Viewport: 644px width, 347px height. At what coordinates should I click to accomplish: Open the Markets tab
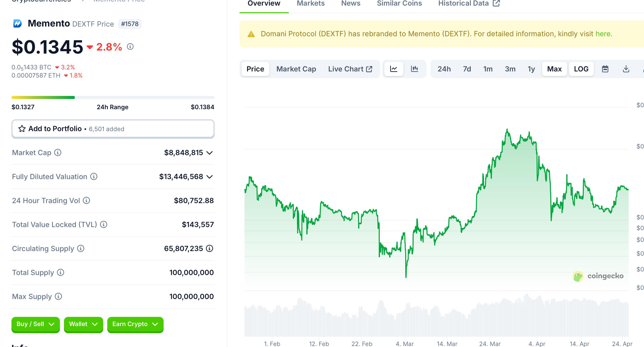point(311,4)
